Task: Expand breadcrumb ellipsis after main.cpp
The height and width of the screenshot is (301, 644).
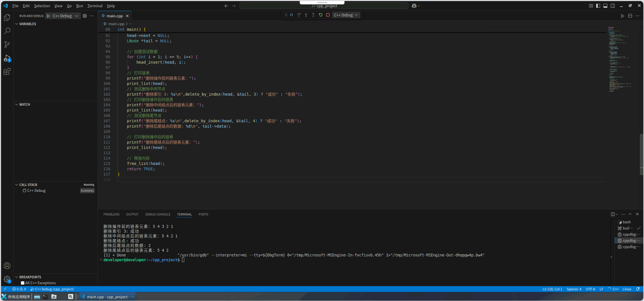Action: point(131,24)
